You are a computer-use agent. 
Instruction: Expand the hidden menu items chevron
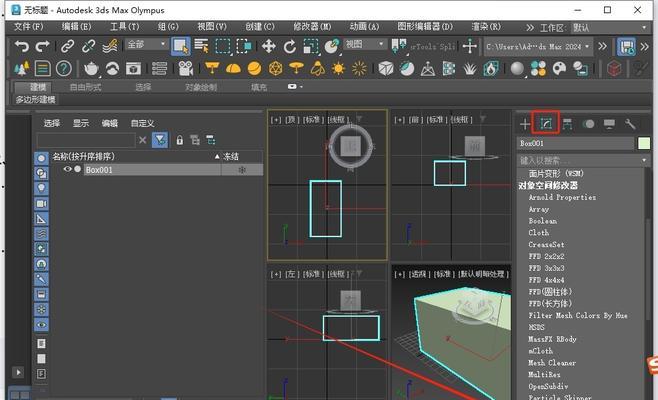pos(530,28)
